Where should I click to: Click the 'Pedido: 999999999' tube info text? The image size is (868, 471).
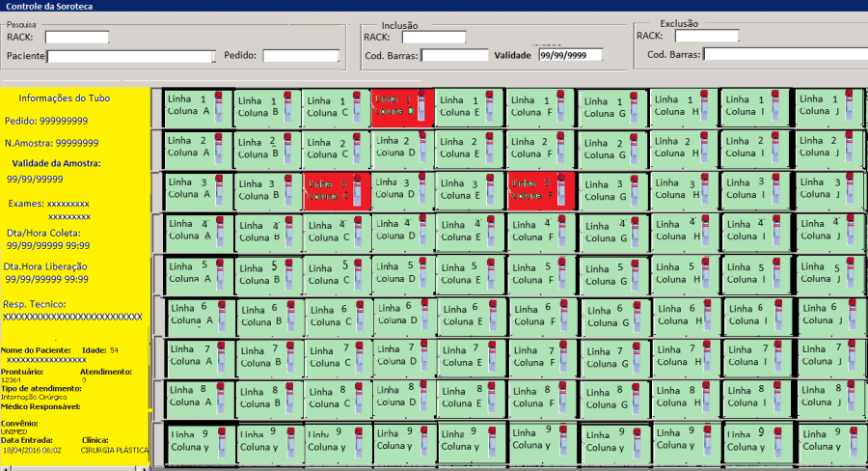(x=46, y=121)
